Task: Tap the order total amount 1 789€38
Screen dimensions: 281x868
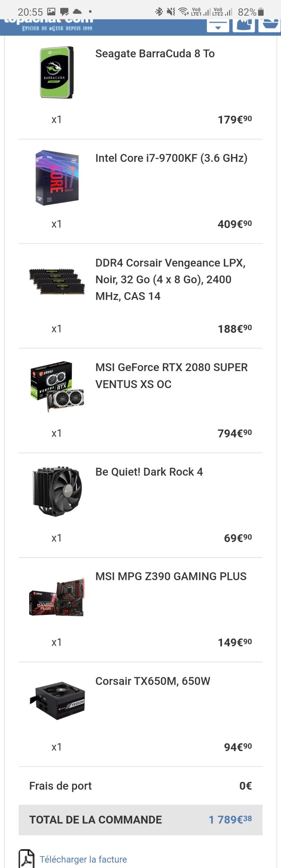Action: pos(230,820)
